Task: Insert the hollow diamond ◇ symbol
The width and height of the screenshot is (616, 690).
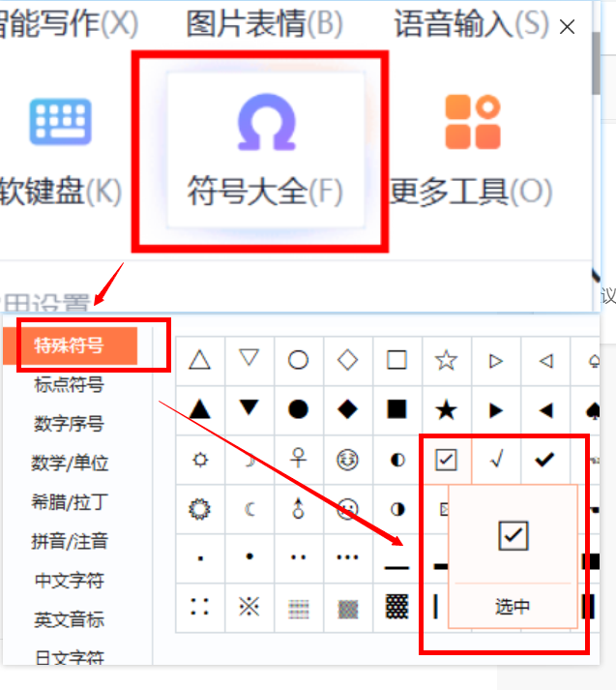Action: coord(348,361)
